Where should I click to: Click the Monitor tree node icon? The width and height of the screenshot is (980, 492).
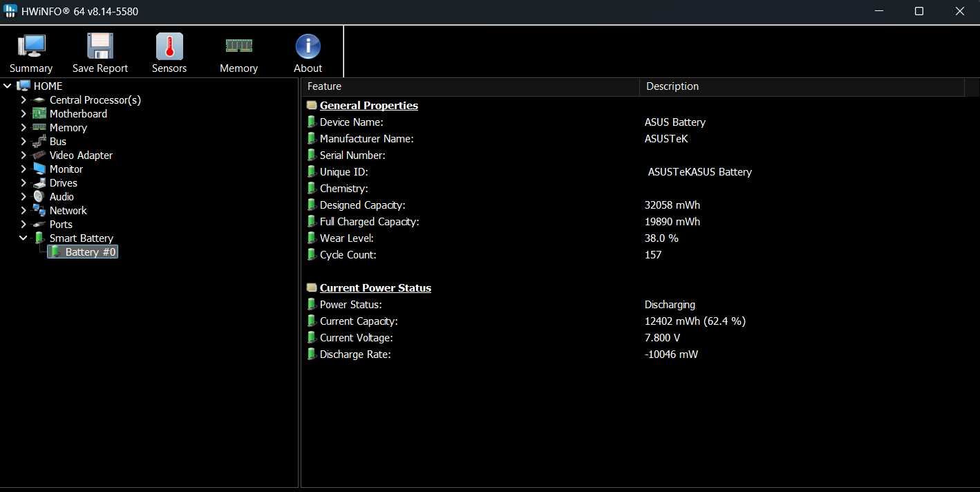pyautogui.click(x=39, y=169)
